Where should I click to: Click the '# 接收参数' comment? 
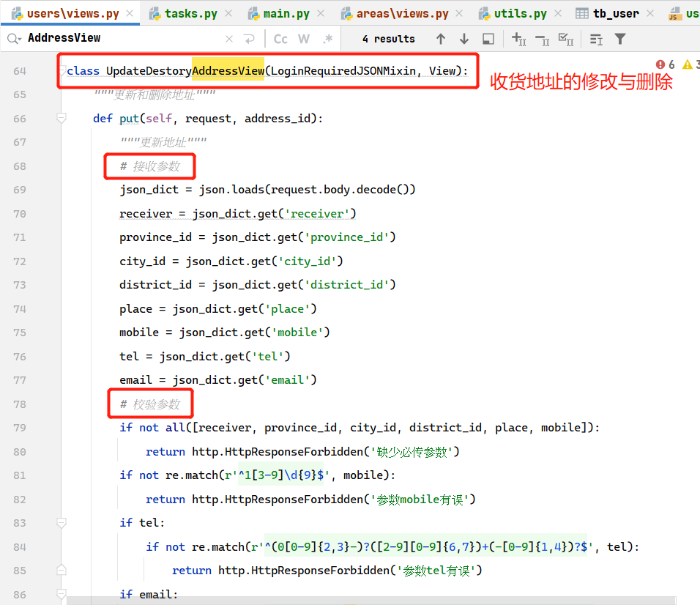point(149,166)
